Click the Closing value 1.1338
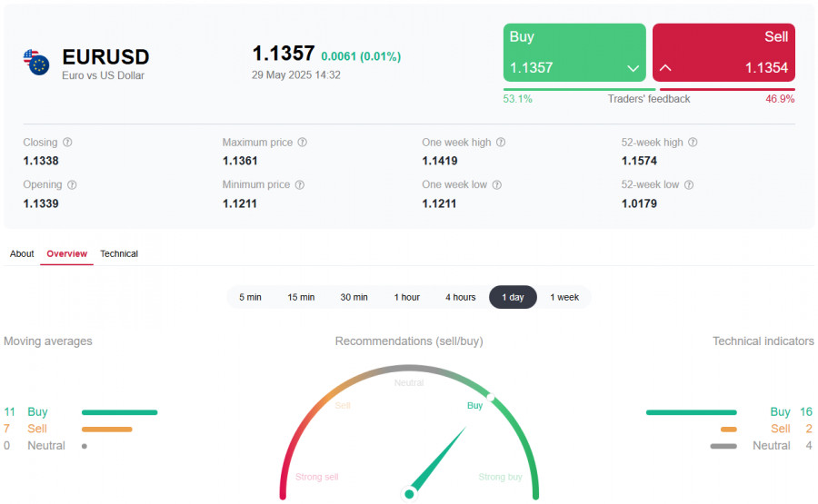Image resolution: width=818 pixels, height=504 pixels. tap(41, 161)
